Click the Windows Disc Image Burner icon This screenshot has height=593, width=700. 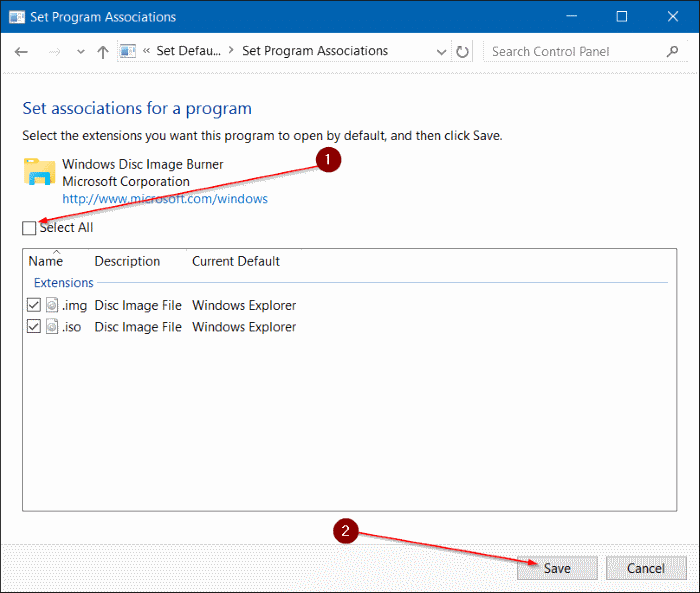39,171
